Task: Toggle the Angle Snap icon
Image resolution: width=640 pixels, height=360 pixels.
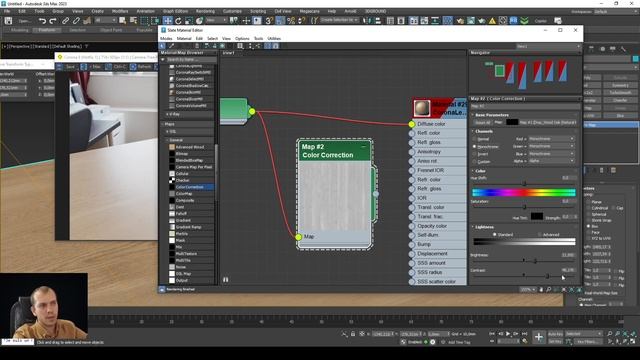Action: (280, 20)
